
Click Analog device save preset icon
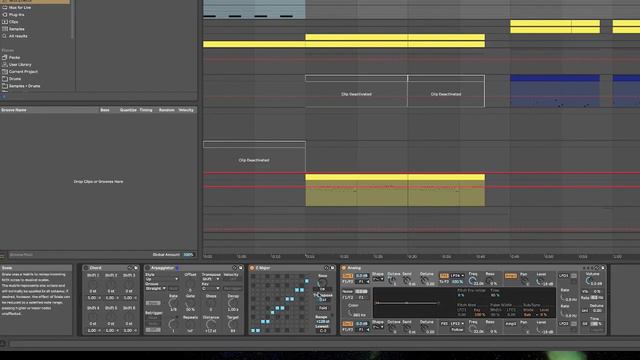click(603, 268)
